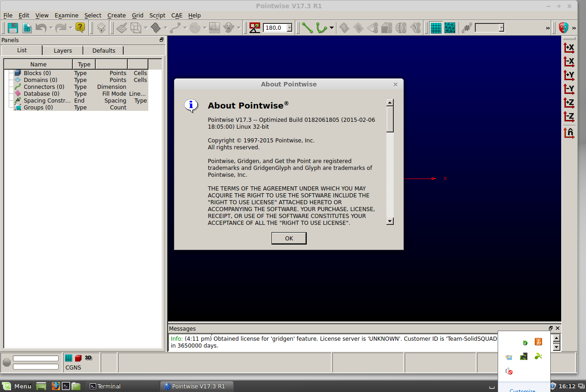Select Connectors (0) in the list
The image size is (586, 392).
pos(44,87)
